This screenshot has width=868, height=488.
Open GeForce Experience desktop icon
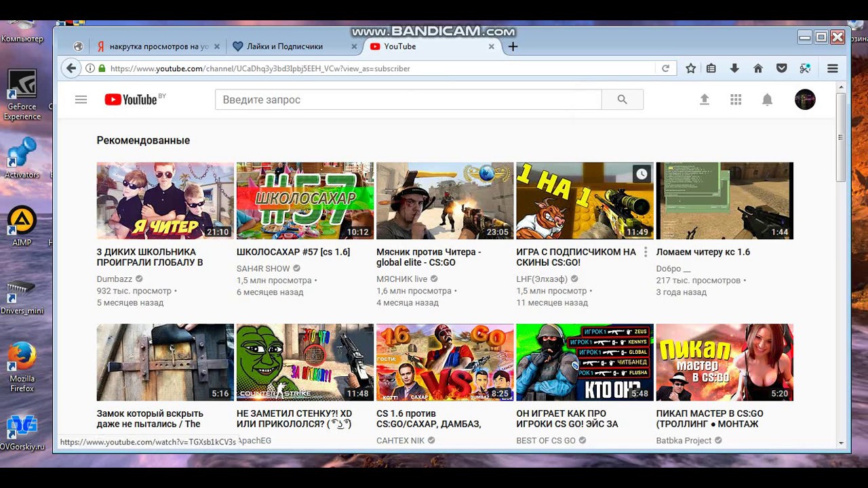(22, 96)
